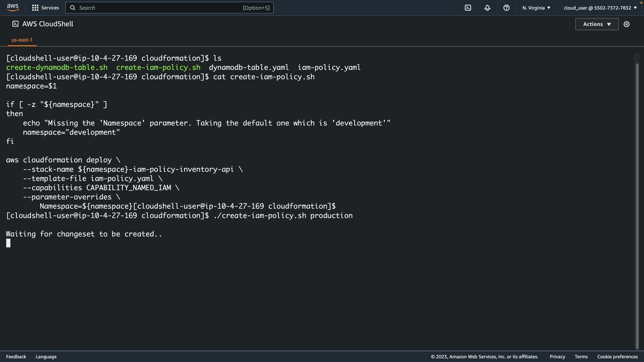Click the terminal vertical scrollbar
The height and width of the screenshot is (362, 644).
click(637, 201)
